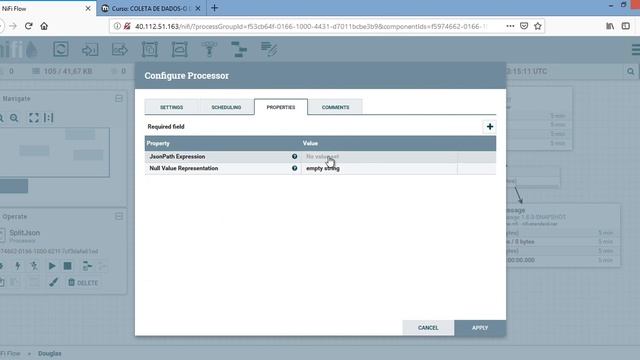This screenshot has height=360, width=640.
Task: Collapse the Navigate panel
Action: click(119, 98)
